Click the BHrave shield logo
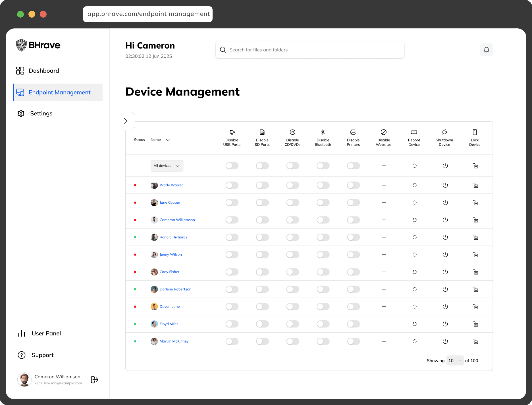Screen dimensions: 532x405 pos(21,45)
